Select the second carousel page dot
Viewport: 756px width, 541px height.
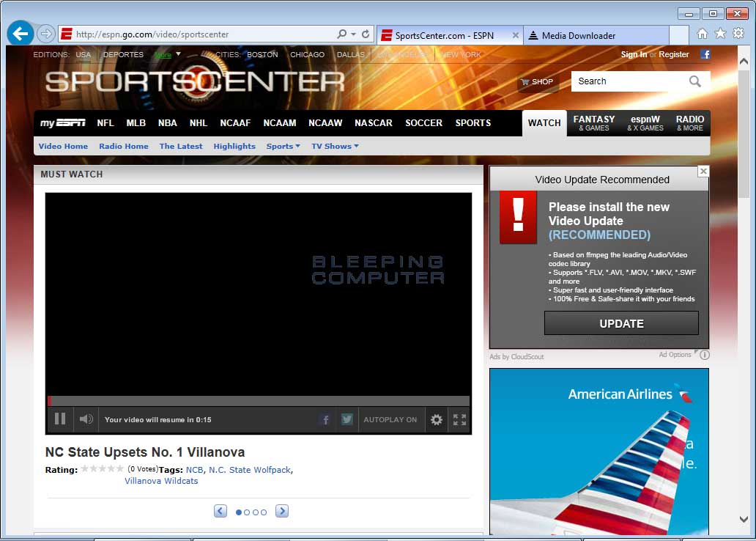point(247,512)
